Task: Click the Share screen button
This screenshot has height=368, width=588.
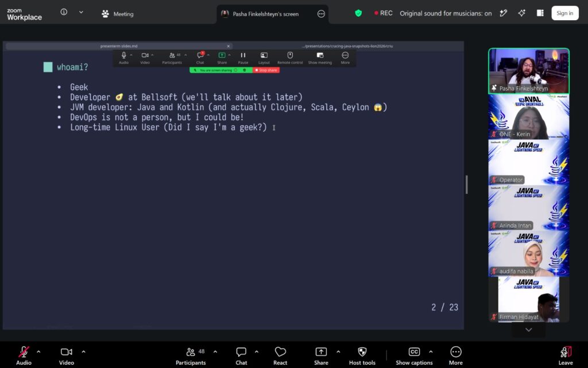Action: (321, 355)
